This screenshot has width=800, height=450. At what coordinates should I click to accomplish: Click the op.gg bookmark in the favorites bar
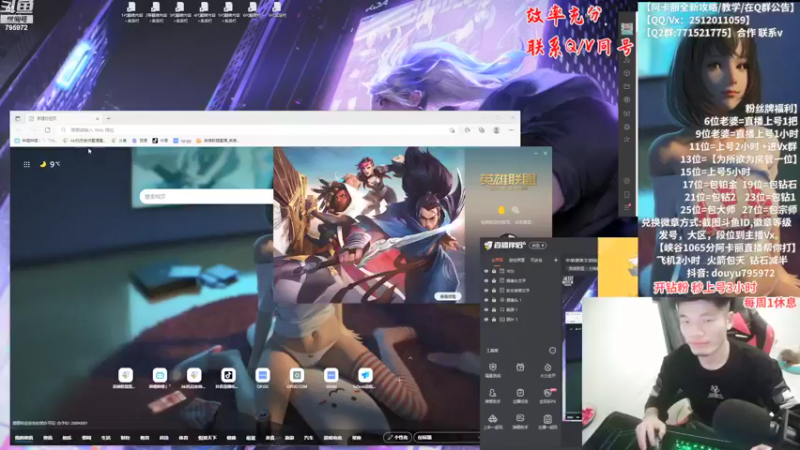(182, 140)
